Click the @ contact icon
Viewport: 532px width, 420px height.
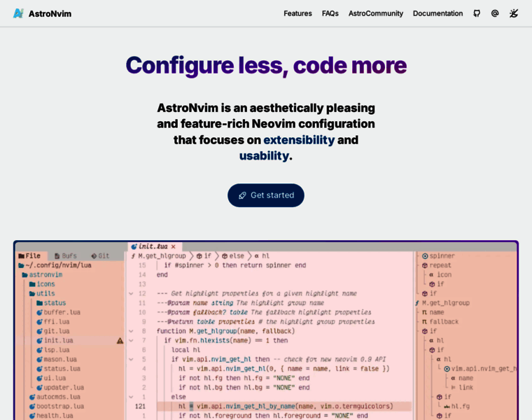(x=495, y=13)
